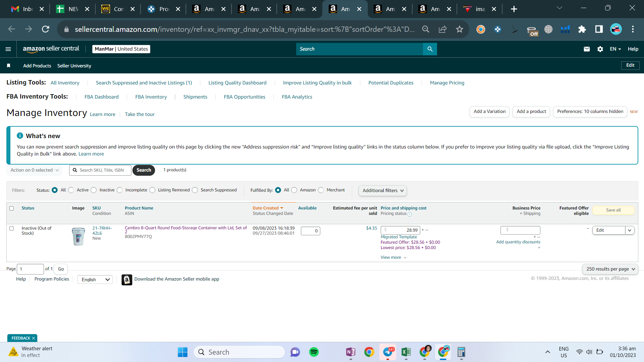Click the bookmark flag icon near Add Products
This screenshot has height=362, width=644.
pyautogui.click(x=9, y=66)
